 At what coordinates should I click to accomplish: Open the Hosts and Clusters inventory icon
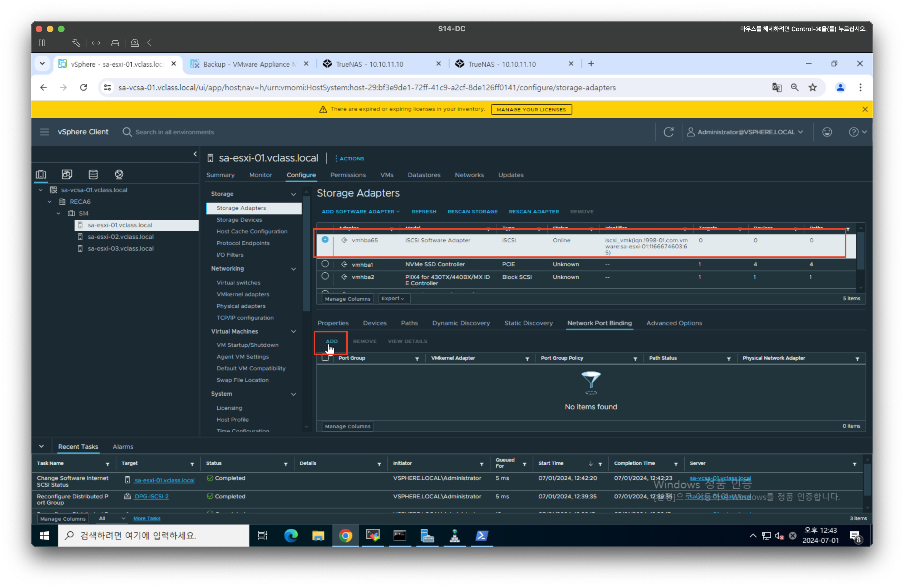pyautogui.click(x=41, y=174)
